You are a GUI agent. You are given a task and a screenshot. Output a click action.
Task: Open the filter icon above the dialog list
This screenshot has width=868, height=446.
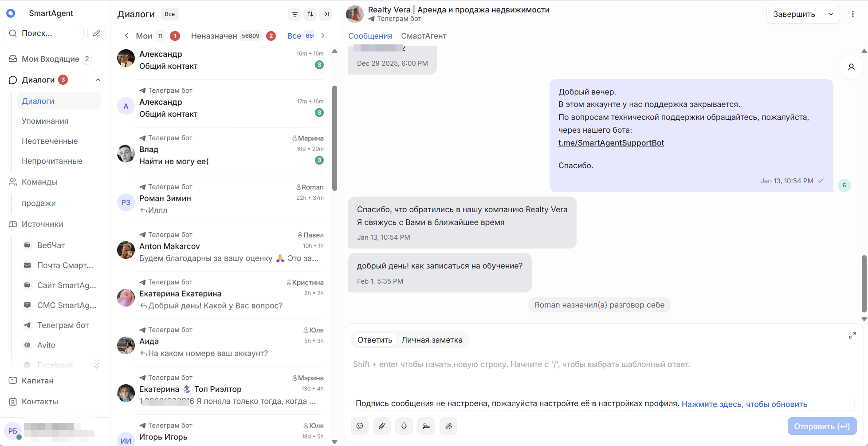tap(294, 14)
